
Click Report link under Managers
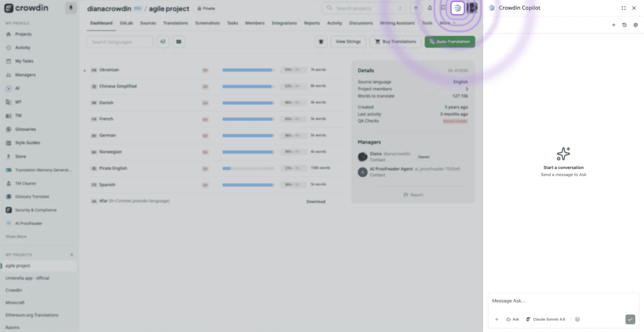(413, 195)
